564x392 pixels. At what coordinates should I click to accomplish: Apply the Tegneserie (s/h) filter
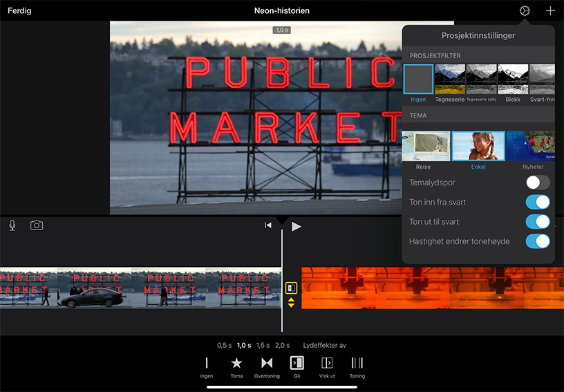pos(481,79)
